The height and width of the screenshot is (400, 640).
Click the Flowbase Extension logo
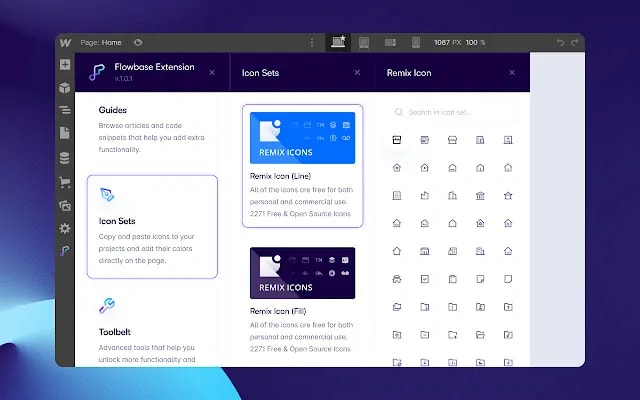coord(97,72)
